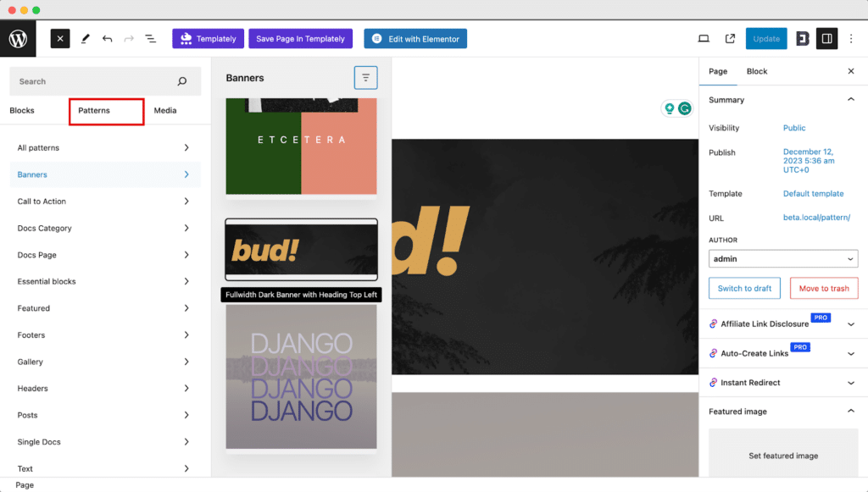This screenshot has height=492, width=868.
Task: Click the desktop preview icon
Action: pyautogui.click(x=704, y=38)
